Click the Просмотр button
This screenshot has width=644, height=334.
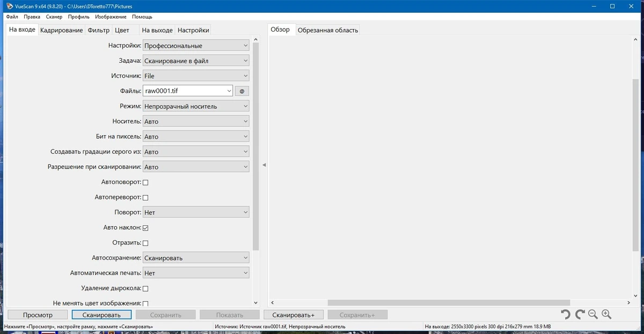tap(38, 315)
